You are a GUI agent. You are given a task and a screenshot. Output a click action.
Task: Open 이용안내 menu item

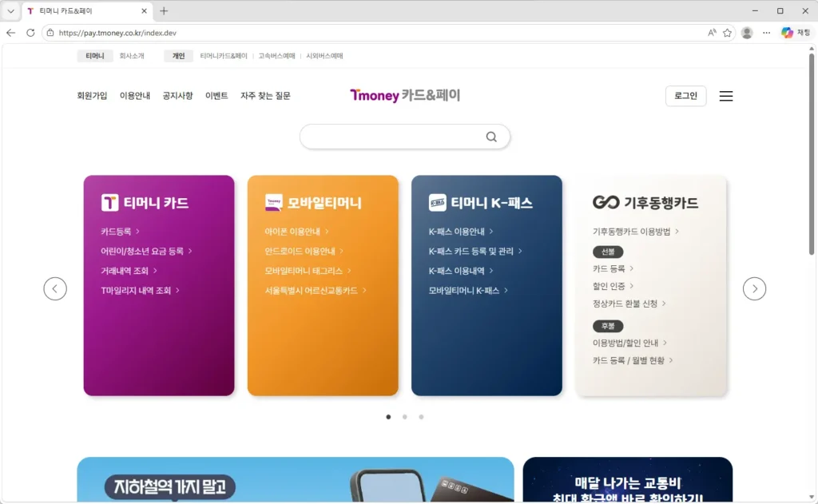pyautogui.click(x=134, y=96)
